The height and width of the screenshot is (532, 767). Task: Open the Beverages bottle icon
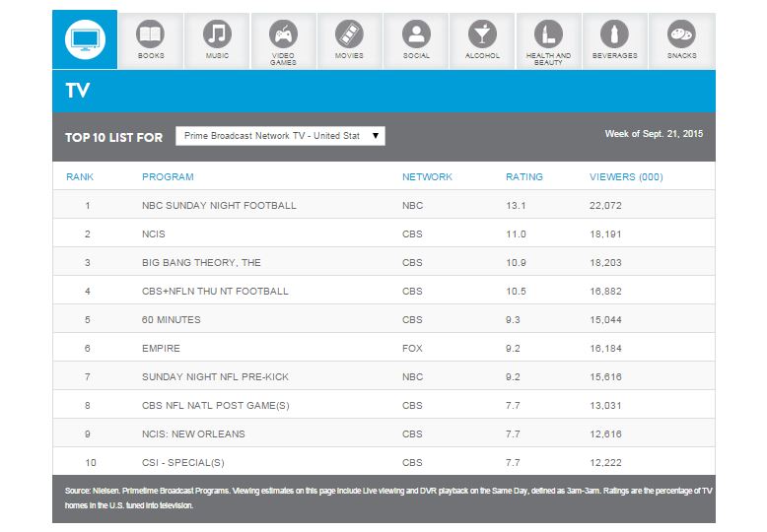[x=615, y=34]
